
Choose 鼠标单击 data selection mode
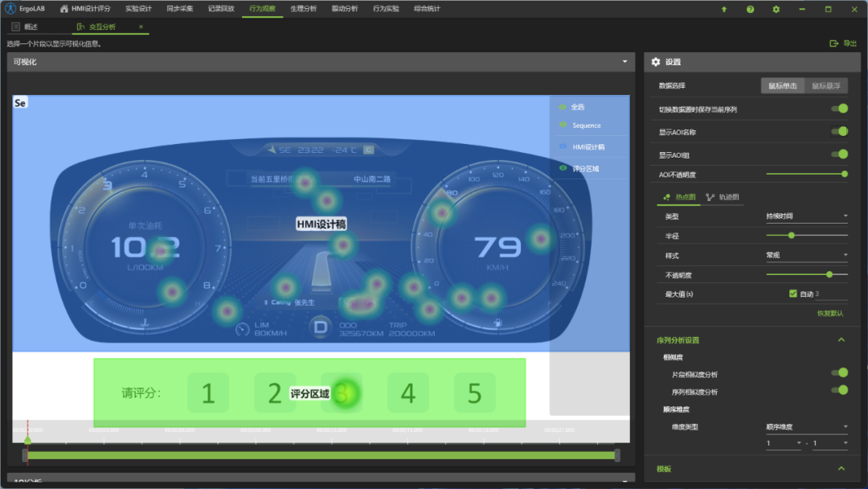[x=782, y=86]
